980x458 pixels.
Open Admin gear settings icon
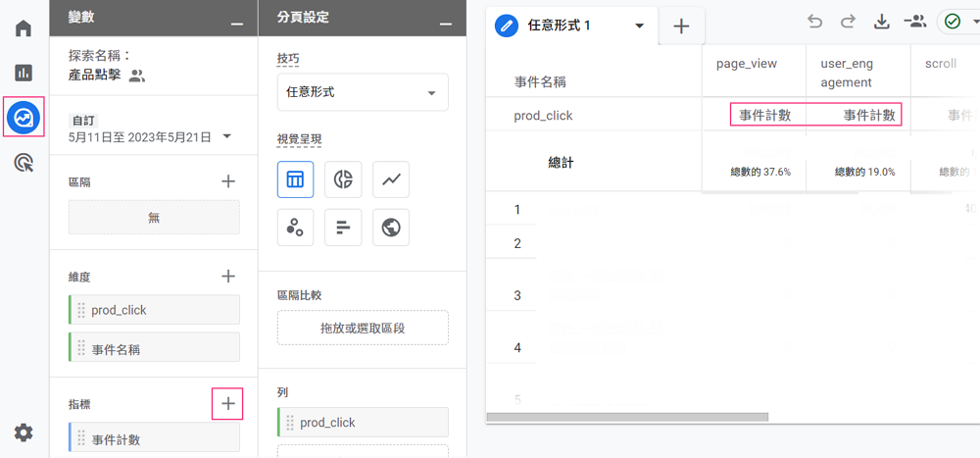(24, 433)
